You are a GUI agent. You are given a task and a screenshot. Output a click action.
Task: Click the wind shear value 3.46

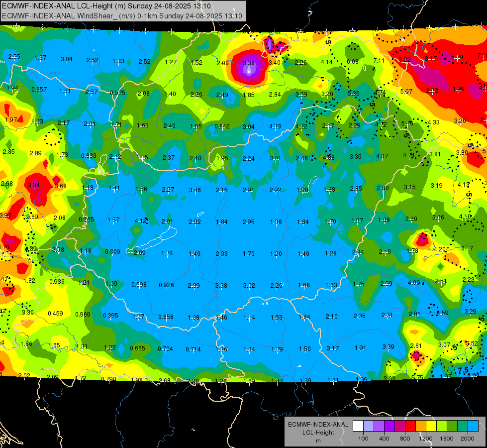click(195, 190)
